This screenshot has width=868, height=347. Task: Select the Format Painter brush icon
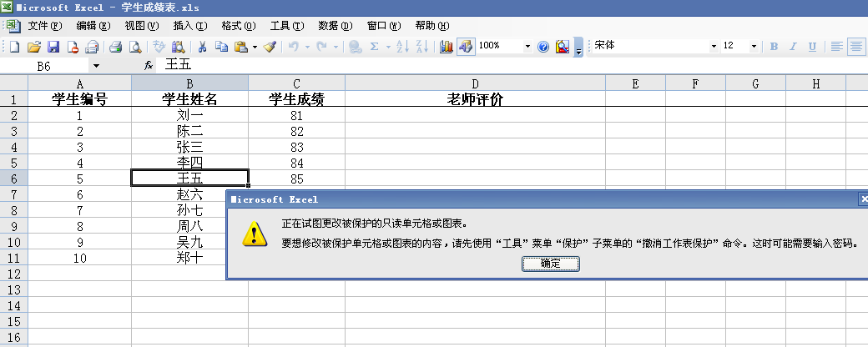pos(270,47)
